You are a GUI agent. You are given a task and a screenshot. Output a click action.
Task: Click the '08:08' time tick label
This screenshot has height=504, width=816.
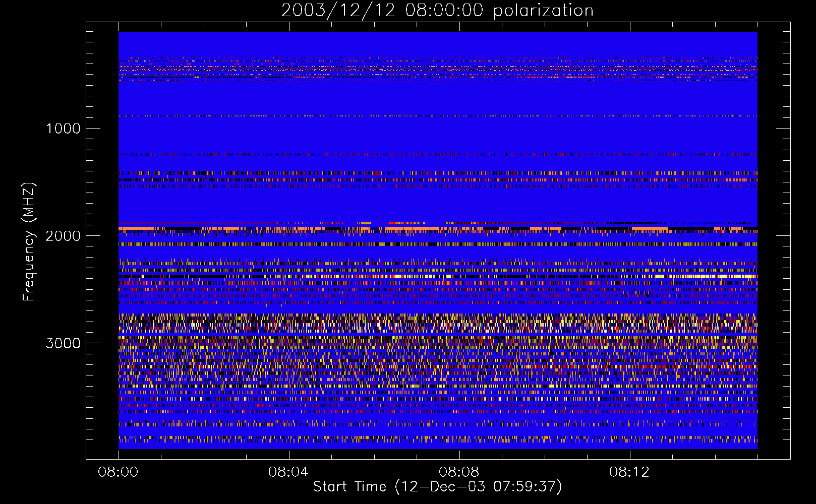pyautogui.click(x=458, y=472)
